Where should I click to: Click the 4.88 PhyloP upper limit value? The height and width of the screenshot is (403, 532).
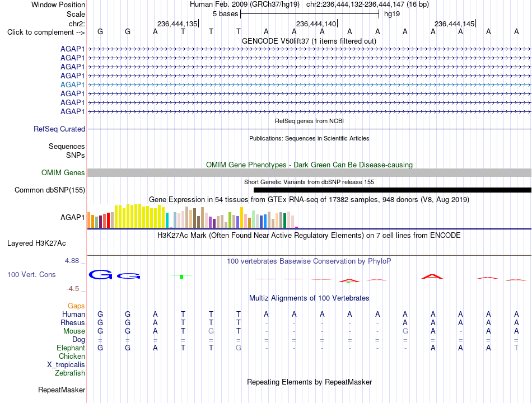pyautogui.click(x=72, y=261)
